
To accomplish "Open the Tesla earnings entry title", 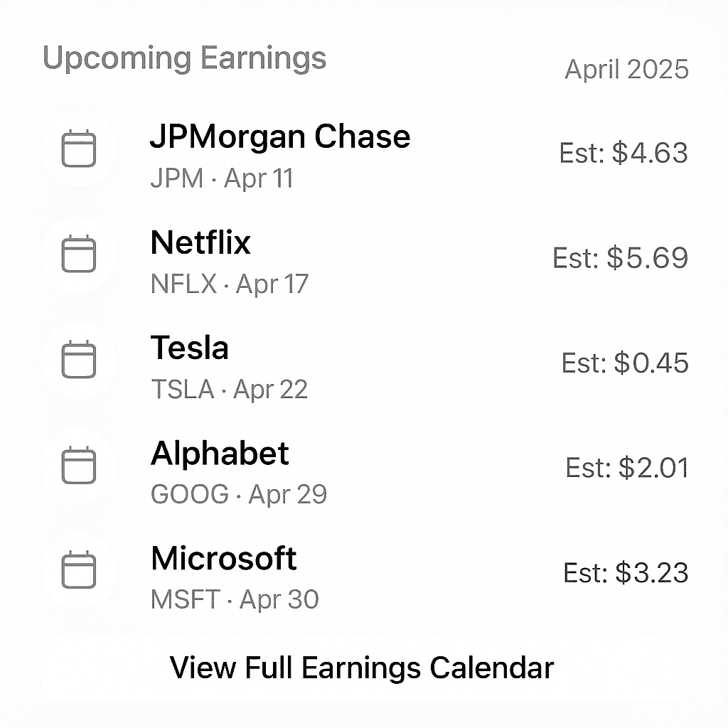I will 189,348.
